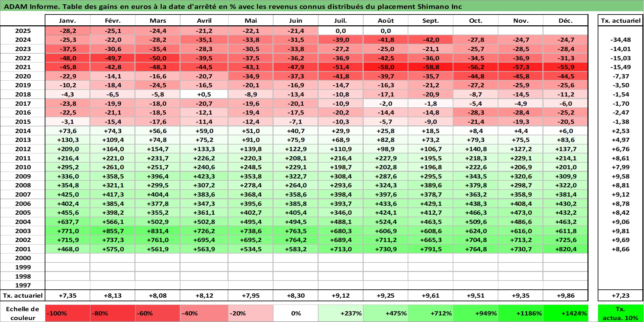Image resolution: width=644 pixels, height=322 pixels.
Task: Select the Sept. column header
Action: pos(431,20)
